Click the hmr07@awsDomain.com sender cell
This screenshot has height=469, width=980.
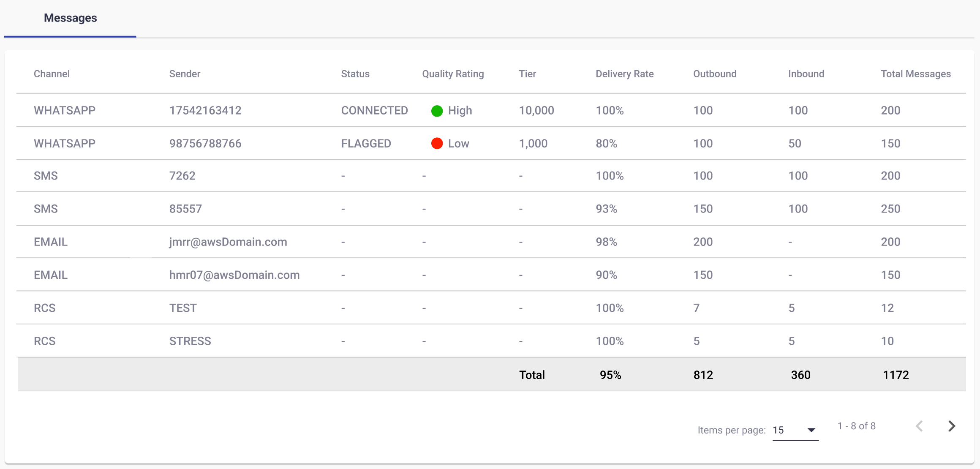pyautogui.click(x=234, y=275)
